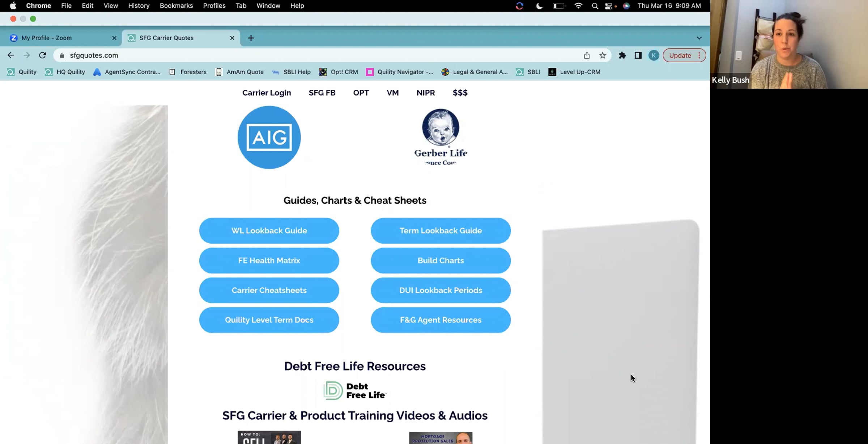Click the Quility Level Term Docs button
Screen dimensions: 868x444
coord(269,320)
